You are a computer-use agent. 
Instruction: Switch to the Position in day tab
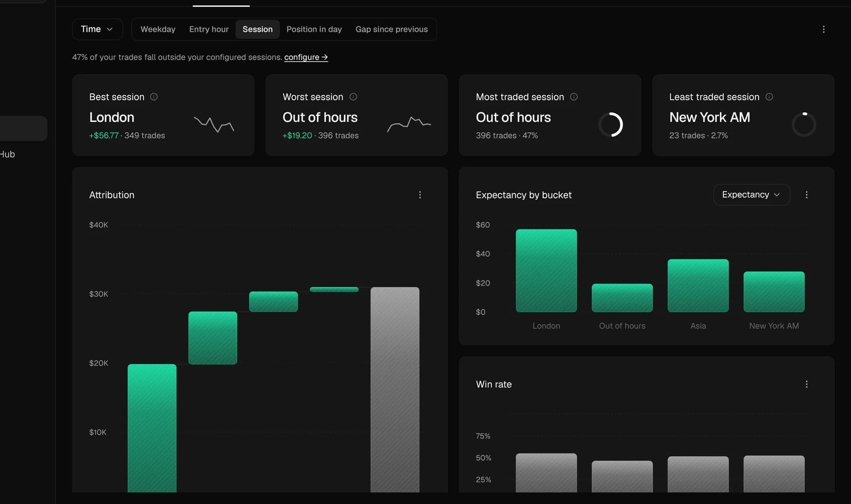click(314, 29)
